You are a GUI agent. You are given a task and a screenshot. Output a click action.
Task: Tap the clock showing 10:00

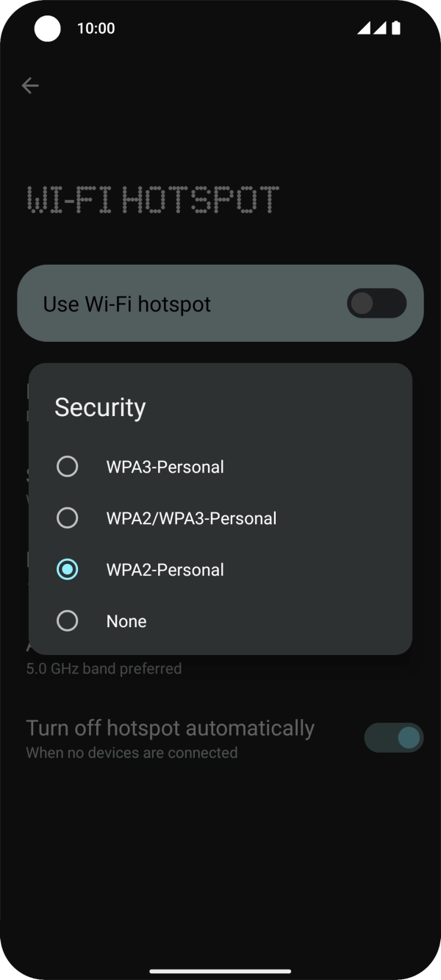[94, 28]
